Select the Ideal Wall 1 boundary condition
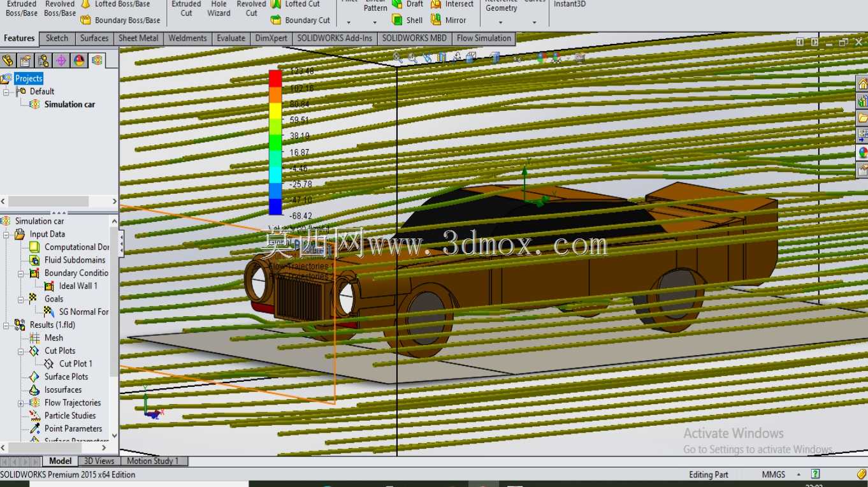The height and width of the screenshot is (487, 868). (71, 286)
